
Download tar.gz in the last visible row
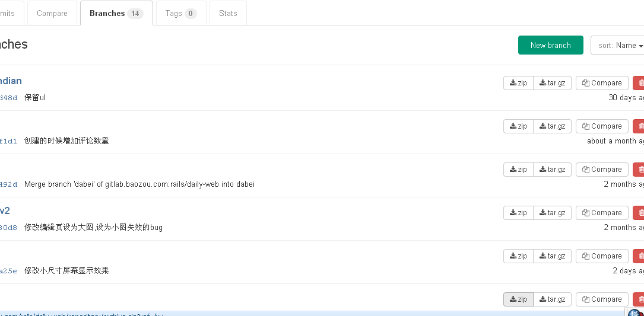point(553,299)
